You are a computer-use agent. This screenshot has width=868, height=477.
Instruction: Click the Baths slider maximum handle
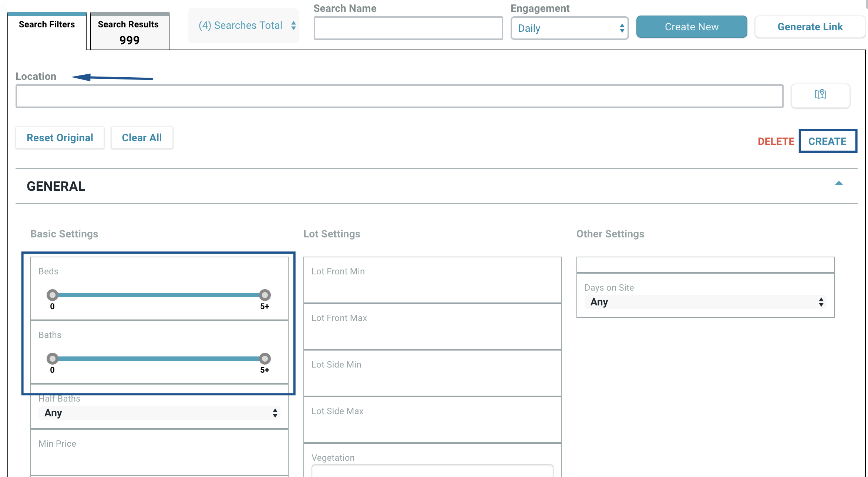(x=265, y=359)
